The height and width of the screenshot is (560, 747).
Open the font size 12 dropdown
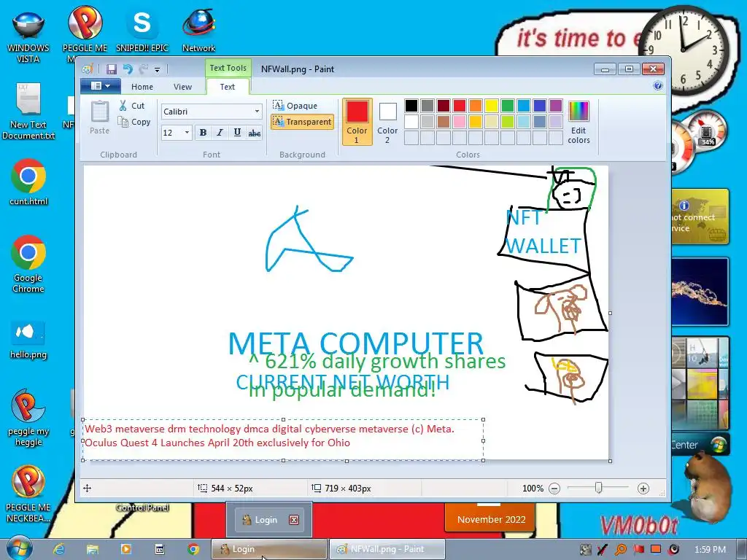click(187, 133)
